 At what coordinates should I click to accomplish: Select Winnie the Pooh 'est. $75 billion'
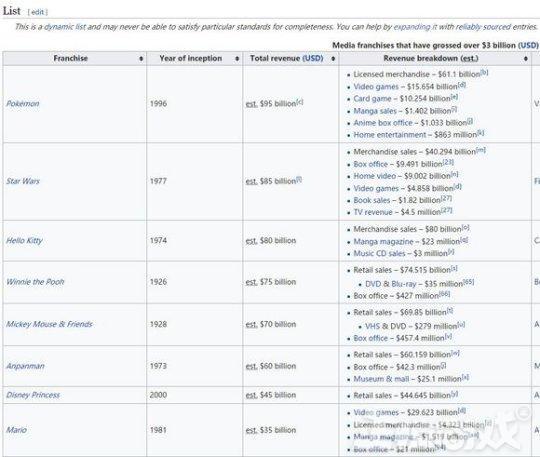(x=271, y=282)
